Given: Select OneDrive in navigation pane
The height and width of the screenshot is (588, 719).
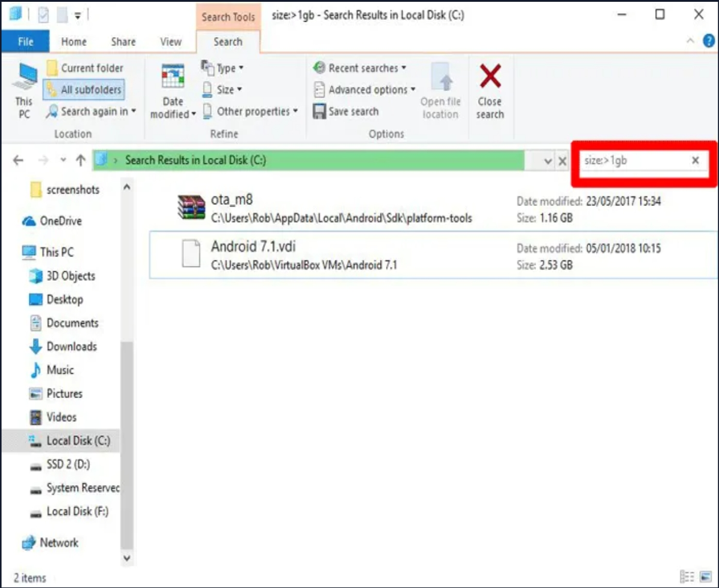Looking at the screenshot, I should 52,221.
